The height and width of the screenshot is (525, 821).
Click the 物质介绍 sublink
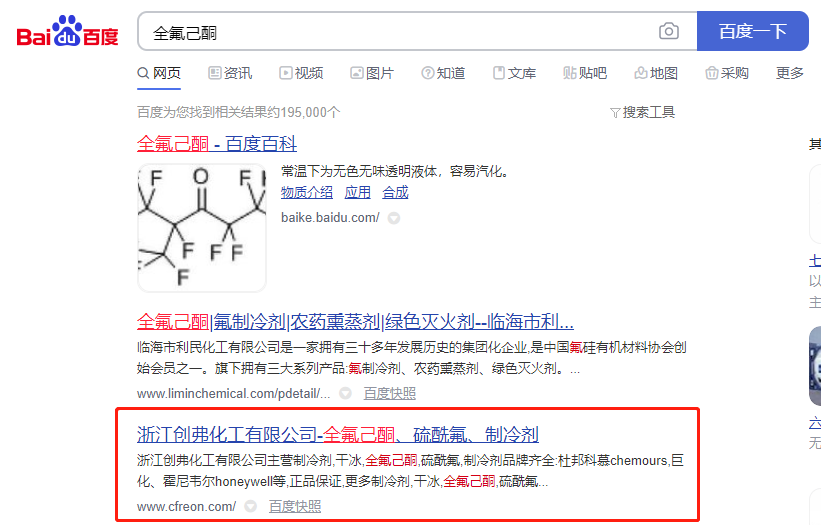pyautogui.click(x=307, y=192)
